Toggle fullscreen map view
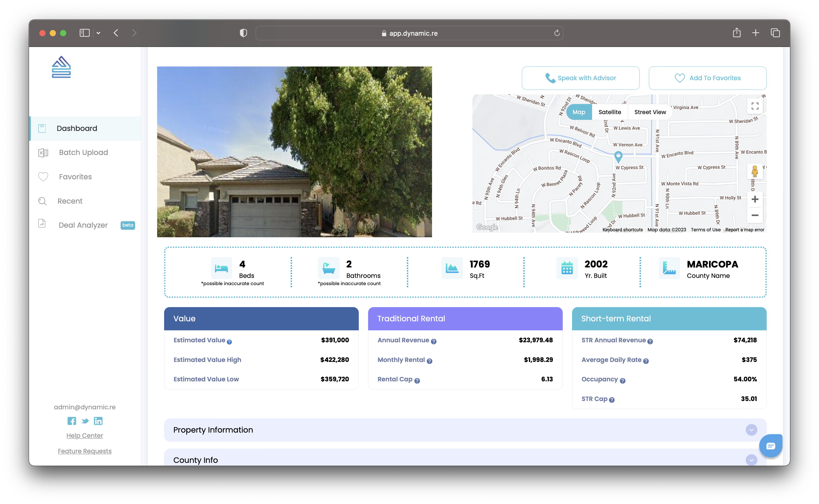This screenshot has height=504, width=819. pyautogui.click(x=755, y=106)
